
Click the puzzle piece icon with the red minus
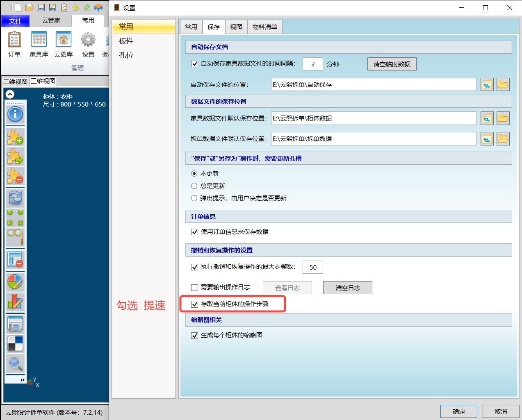tap(15, 176)
